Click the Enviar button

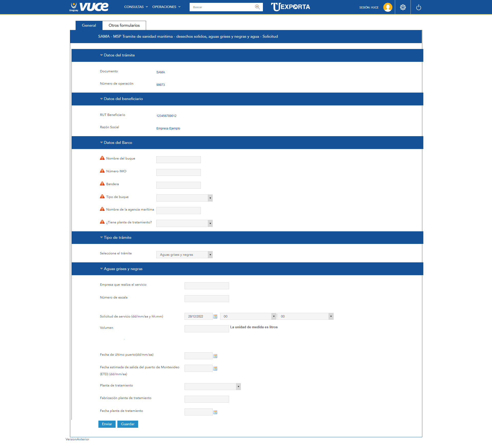pyautogui.click(x=107, y=424)
